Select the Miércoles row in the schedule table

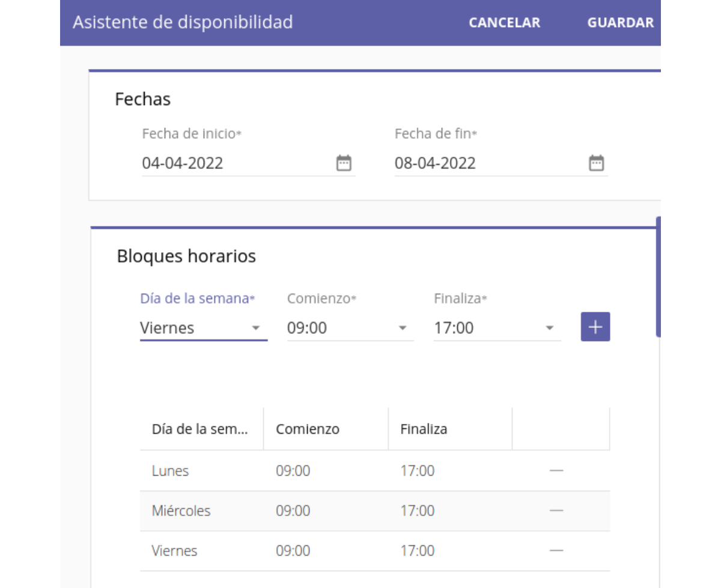pyautogui.click(x=300, y=511)
